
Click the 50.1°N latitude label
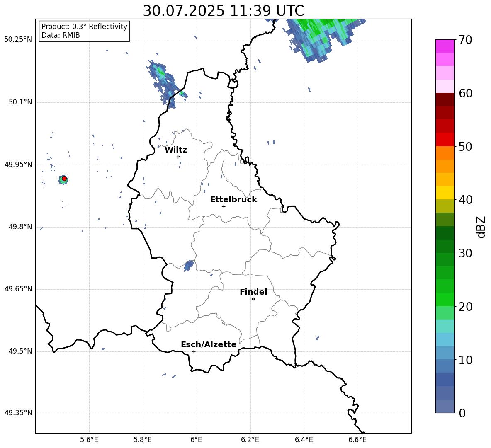(20, 102)
